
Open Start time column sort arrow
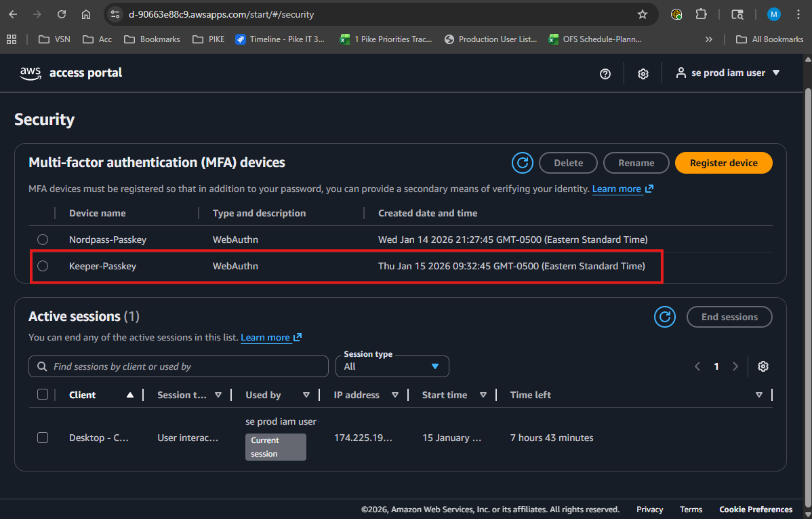(483, 395)
